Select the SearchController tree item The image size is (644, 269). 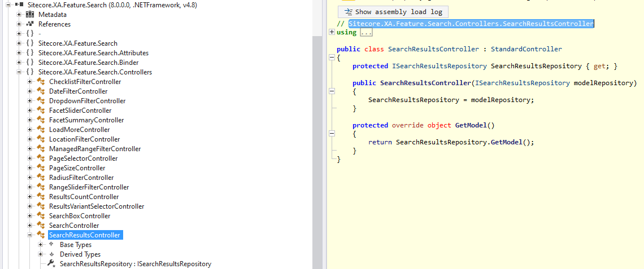point(74,226)
